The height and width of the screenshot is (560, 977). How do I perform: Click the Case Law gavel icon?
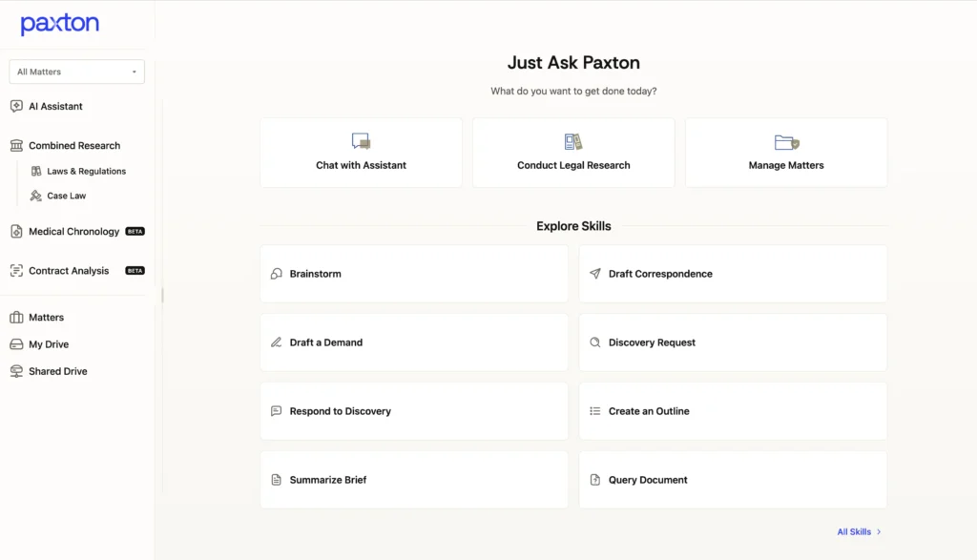36,196
